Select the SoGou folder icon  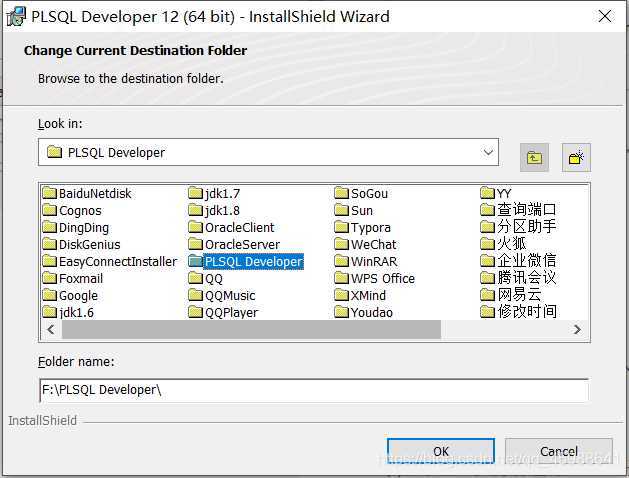[342, 193]
